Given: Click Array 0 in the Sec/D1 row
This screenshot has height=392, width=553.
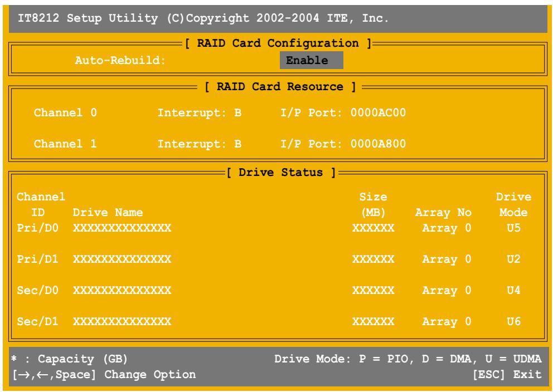Looking at the screenshot, I should pyautogui.click(x=447, y=322).
